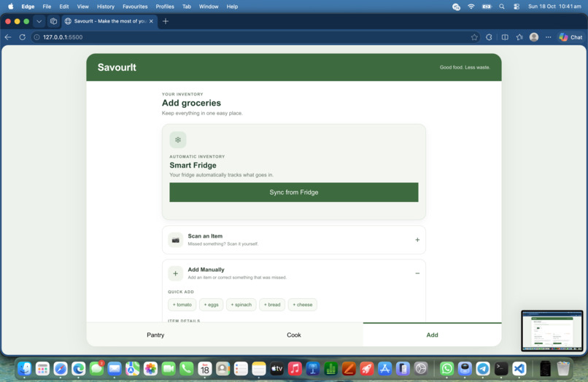Screen dimensions: 588x382
Task: Click the date and time in menu bar
Action: (554, 7)
